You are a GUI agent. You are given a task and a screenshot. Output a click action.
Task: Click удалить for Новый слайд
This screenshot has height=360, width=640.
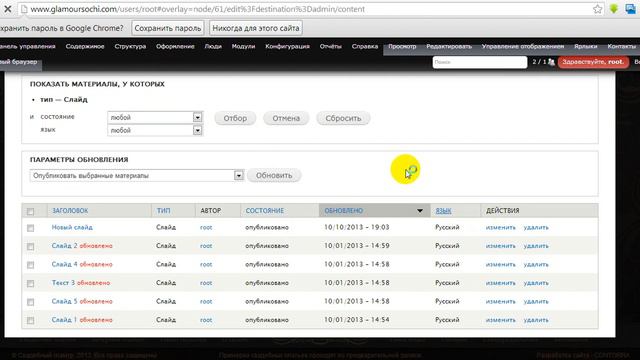(536, 227)
